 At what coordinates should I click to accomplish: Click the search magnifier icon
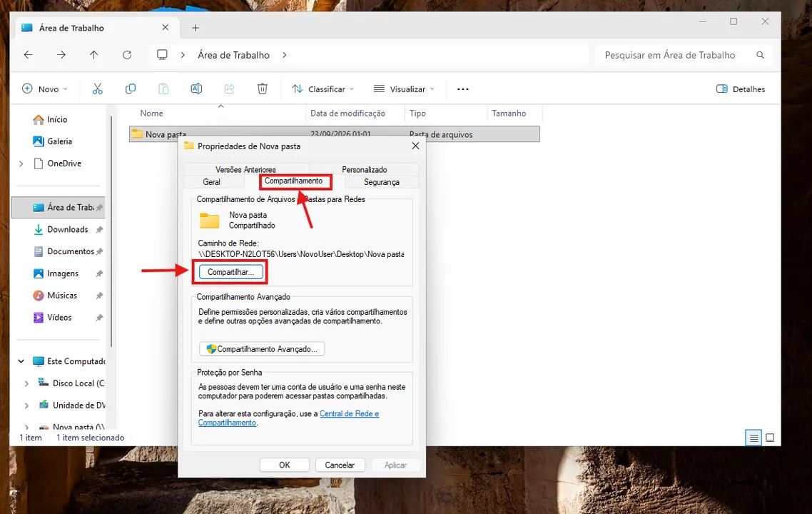click(x=760, y=55)
